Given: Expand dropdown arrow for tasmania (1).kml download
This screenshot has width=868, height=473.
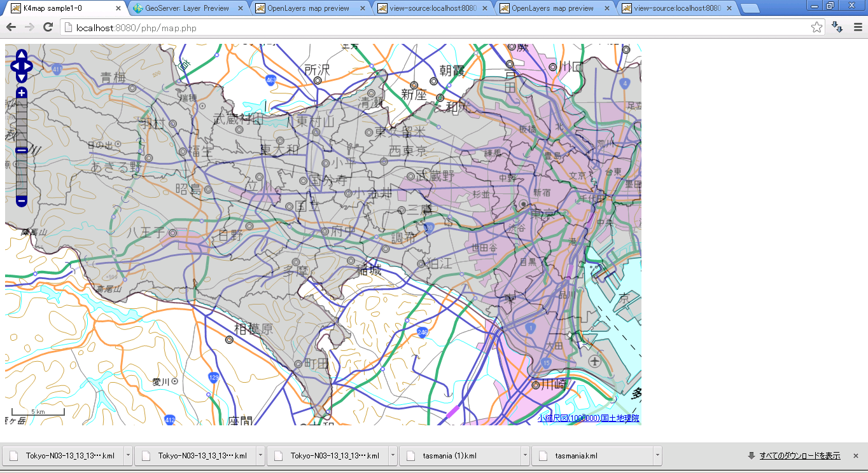Looking at the screenshot, I should tap(525, 455).
